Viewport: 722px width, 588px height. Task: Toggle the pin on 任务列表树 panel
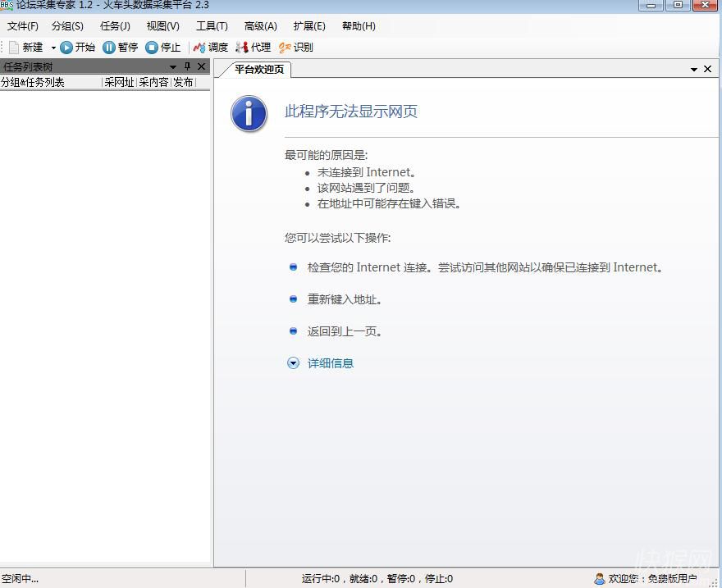point(187,66)
